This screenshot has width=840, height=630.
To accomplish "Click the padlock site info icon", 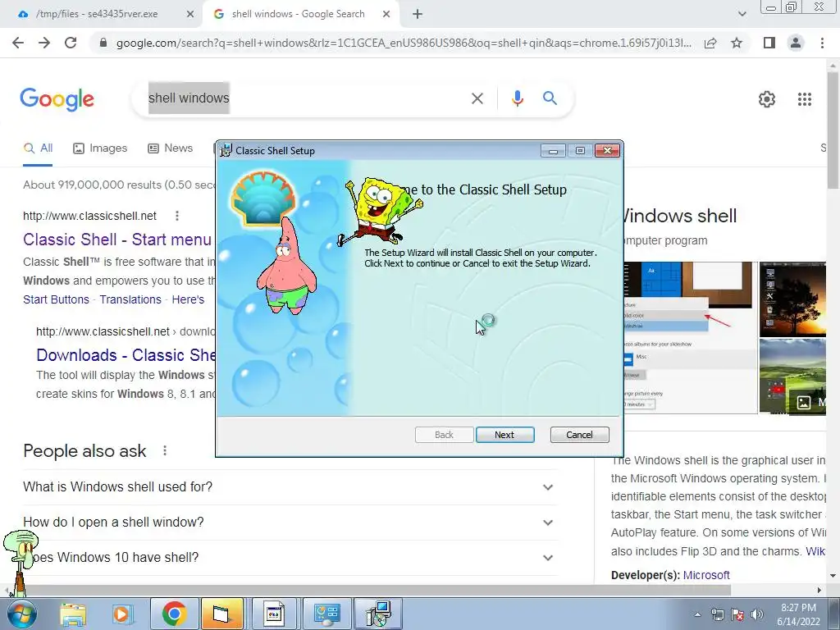I will (x=103, y=43).
